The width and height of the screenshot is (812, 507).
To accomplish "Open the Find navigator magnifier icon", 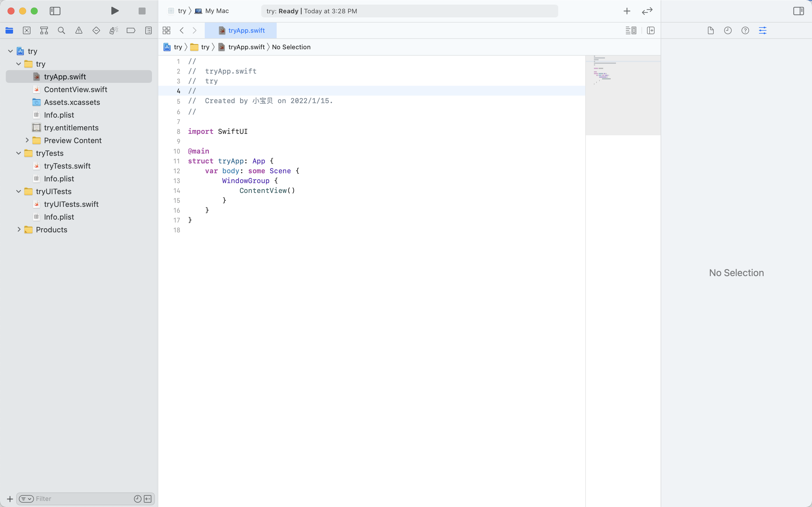I will click(x=61, y=30).
